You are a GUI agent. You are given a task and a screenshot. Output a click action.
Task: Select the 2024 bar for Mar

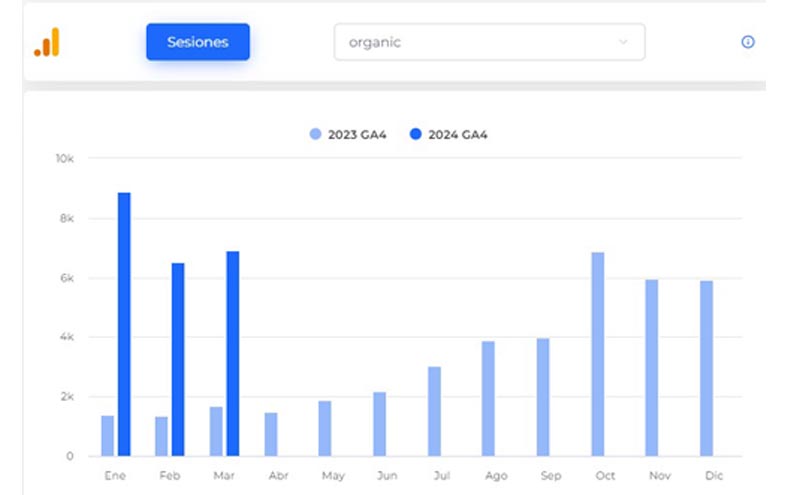(233, 353)
